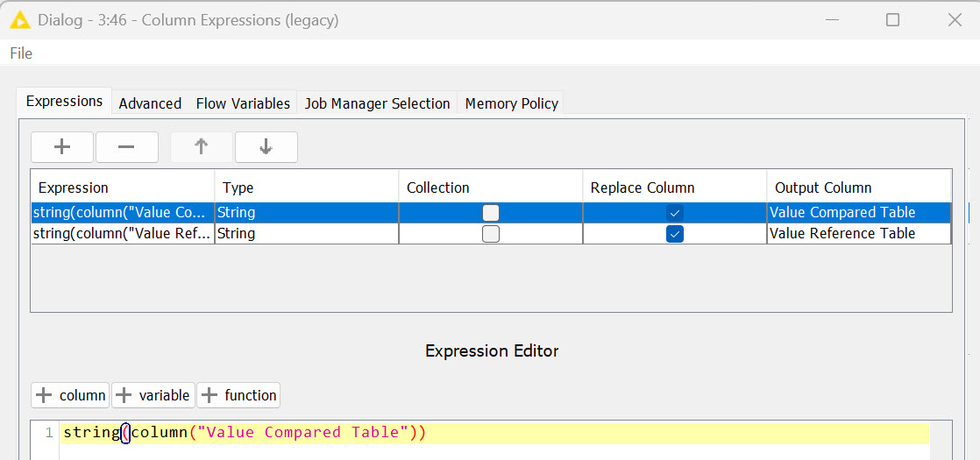Click inside the expression editor code line

pos(526,433)
